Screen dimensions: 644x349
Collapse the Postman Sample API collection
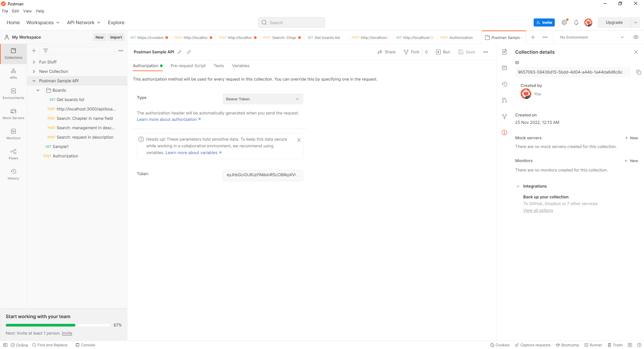(x=34, y=81)
